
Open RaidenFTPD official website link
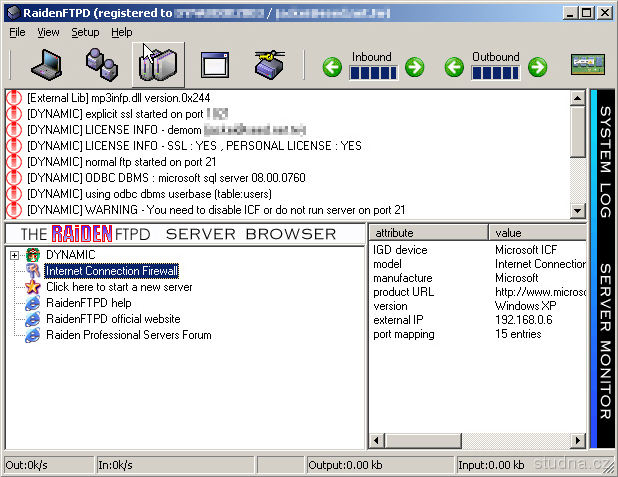[113, 319]
